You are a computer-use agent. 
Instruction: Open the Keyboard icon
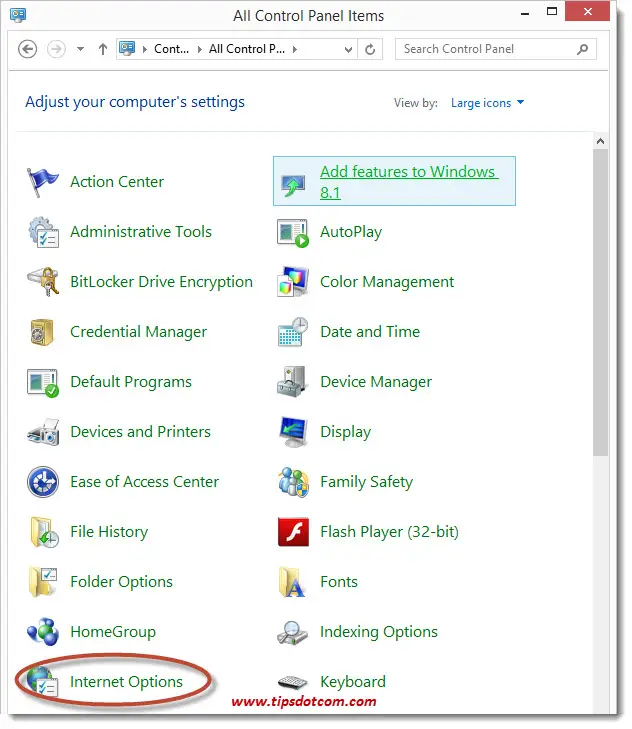coord(293,683)
